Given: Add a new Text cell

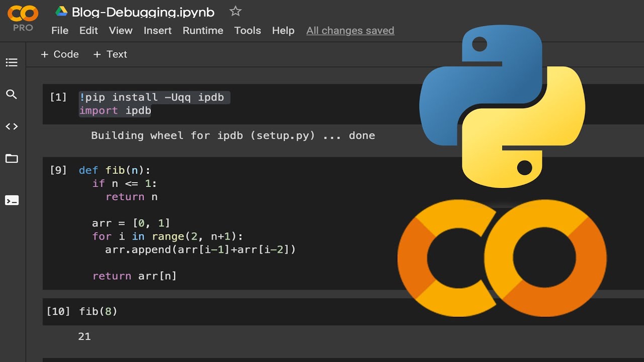Looking at the screenshot, I should click(x=110, y=54).
